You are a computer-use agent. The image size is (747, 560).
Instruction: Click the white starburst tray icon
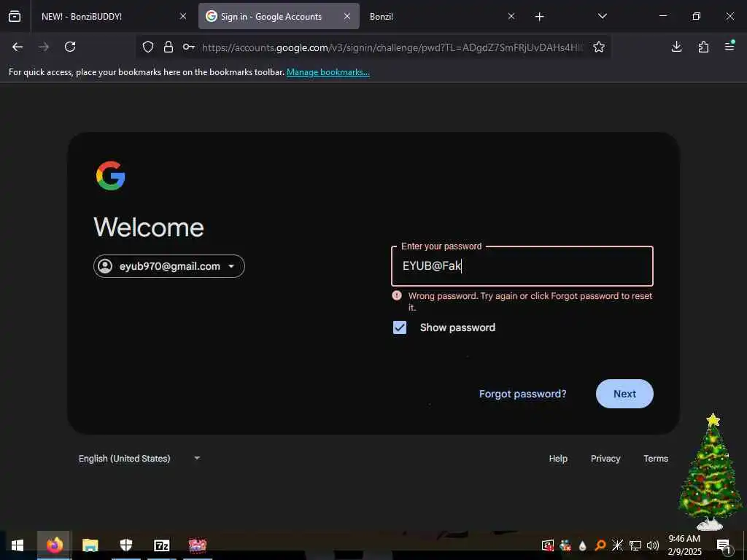click(617, 545)
